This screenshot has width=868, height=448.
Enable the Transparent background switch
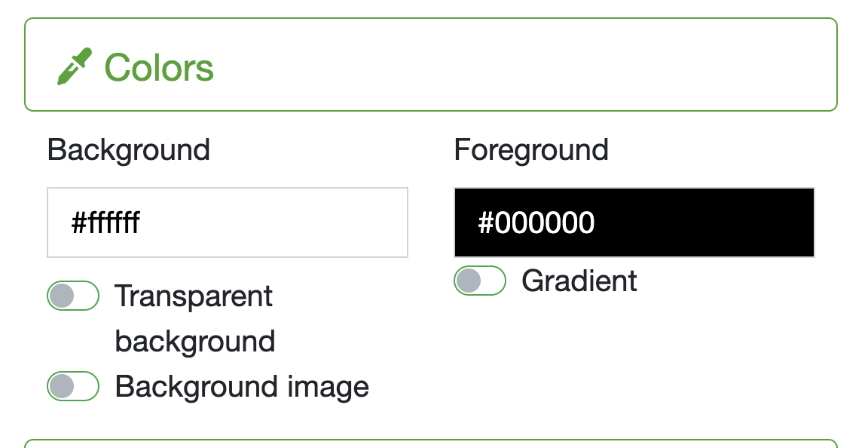73,296
